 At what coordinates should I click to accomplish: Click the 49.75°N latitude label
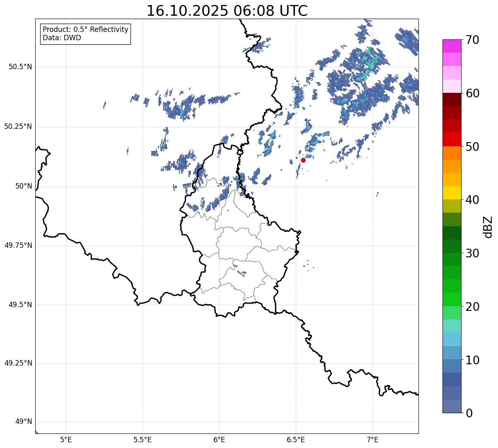(x=18, y=245)
